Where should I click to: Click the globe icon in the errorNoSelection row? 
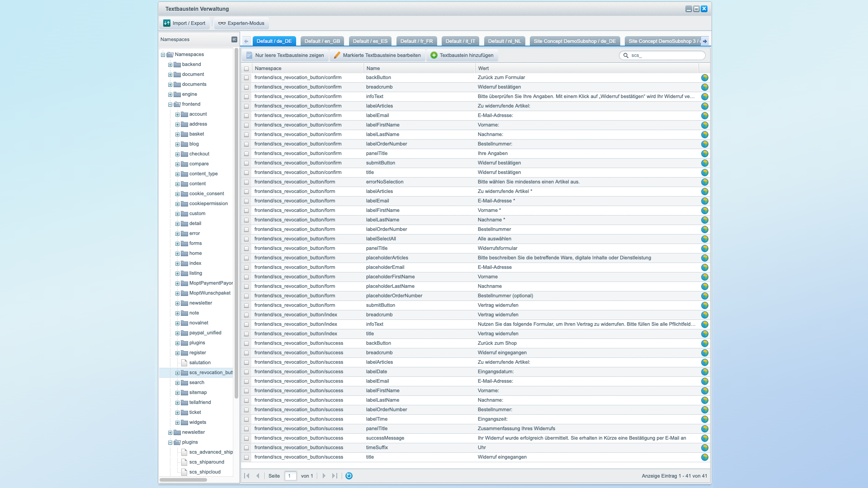tap(704, 182)
